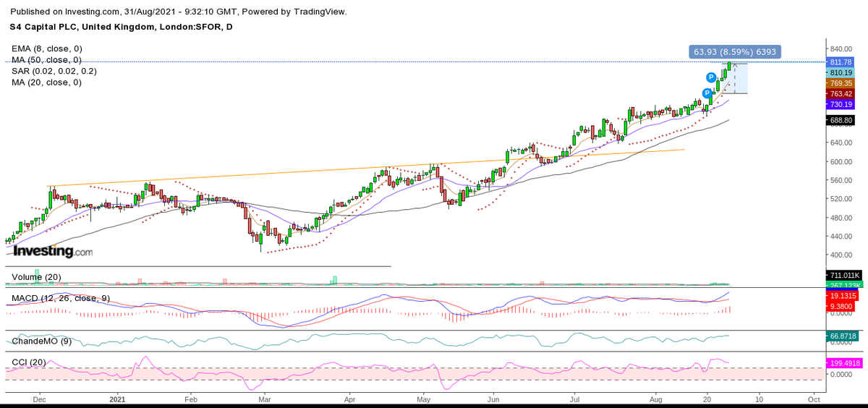The image size is (868, 408).
Task: Click the Feb label on the time axis
Action: [x=190, y=399]
